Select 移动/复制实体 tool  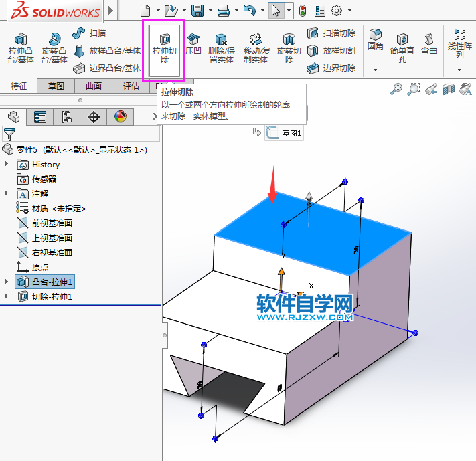click(x=256, y=48)
